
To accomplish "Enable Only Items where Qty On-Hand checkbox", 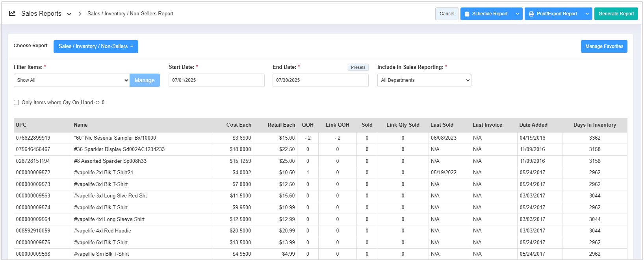I will 17,103.
